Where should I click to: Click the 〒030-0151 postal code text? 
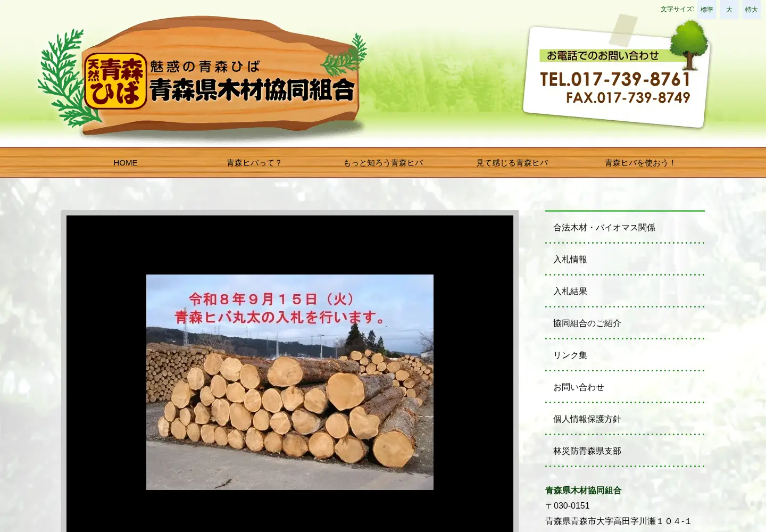568,506
